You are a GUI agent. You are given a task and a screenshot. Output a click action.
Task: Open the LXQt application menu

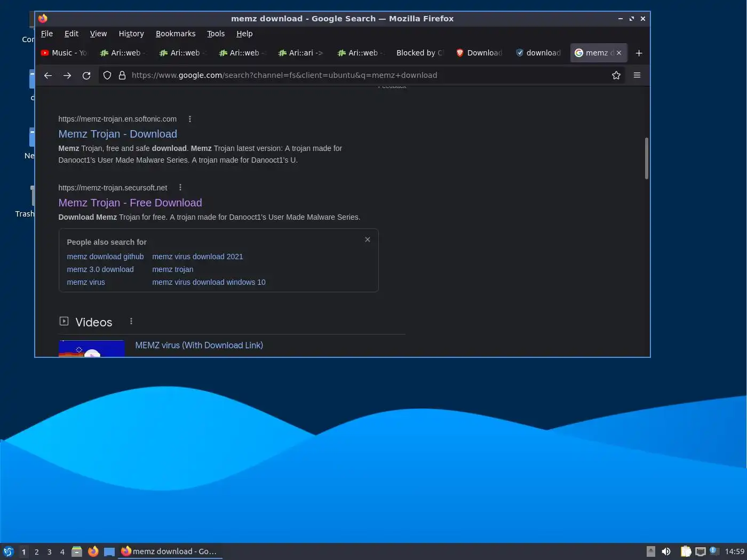pyautogui.click(x=8, y=551)
